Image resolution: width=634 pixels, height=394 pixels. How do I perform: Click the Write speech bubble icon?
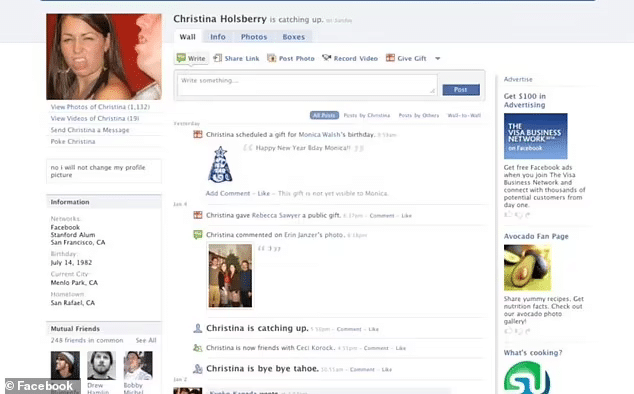click(181, 58)
